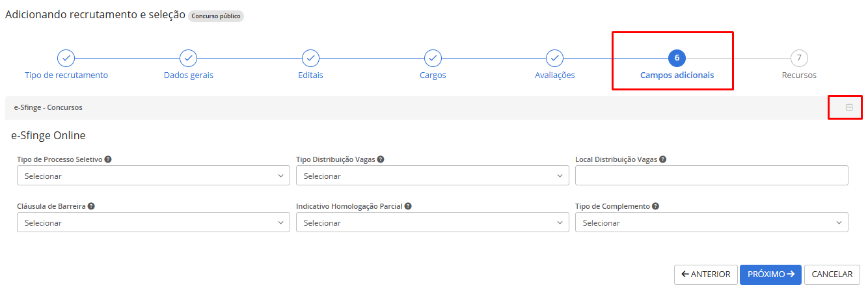Open the Tipo Distribuição Vagas dropdown

[433, 176]
